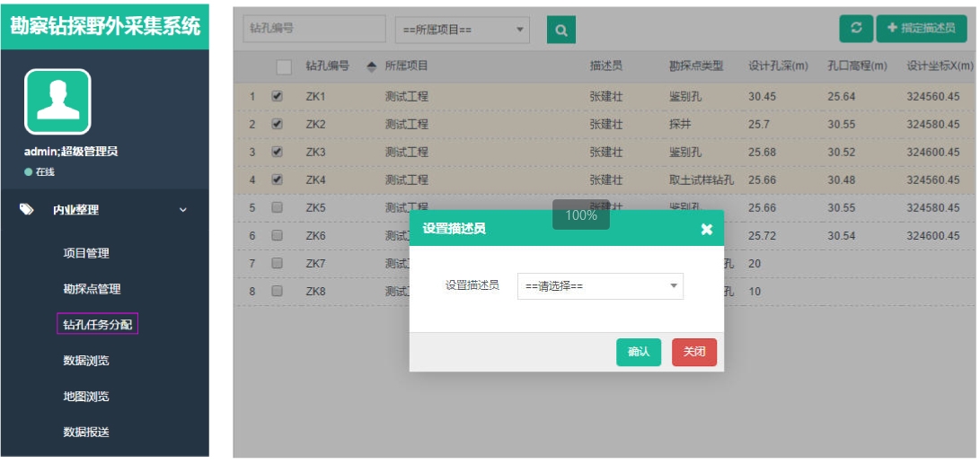
Task: Click the admin user avatar icon
Action: [57, 101]
